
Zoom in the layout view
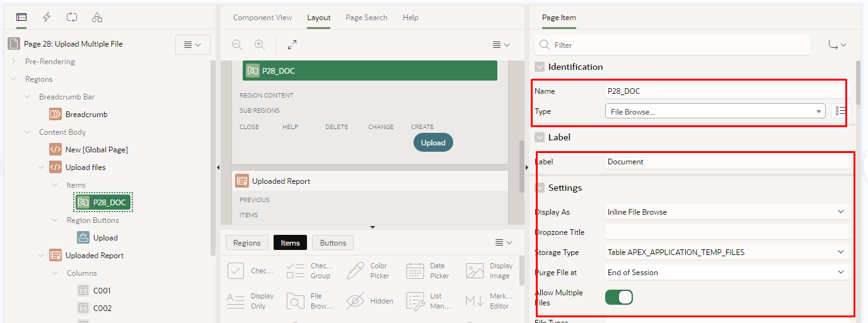(260, 45)
